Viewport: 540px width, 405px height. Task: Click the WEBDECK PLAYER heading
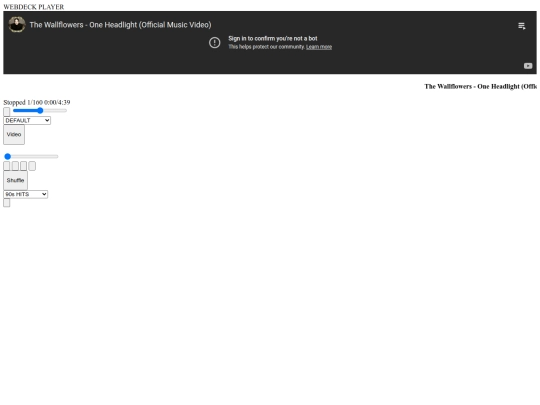34,7
